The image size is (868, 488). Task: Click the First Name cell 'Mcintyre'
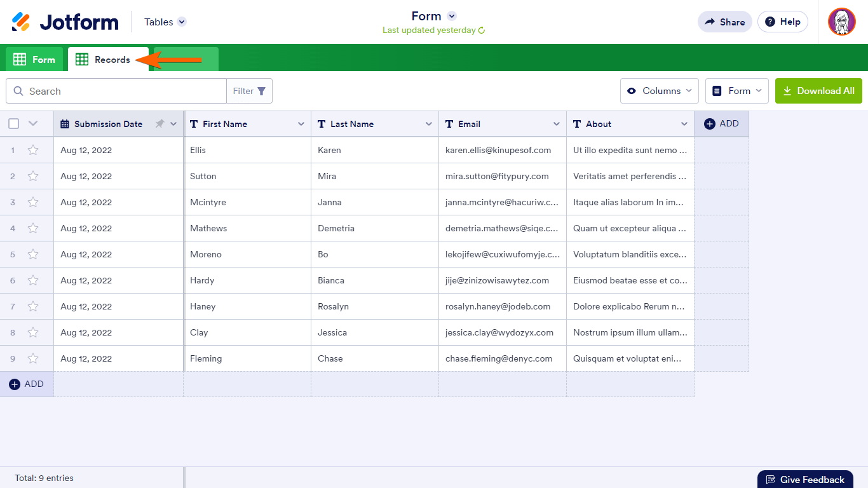[248, 202]
